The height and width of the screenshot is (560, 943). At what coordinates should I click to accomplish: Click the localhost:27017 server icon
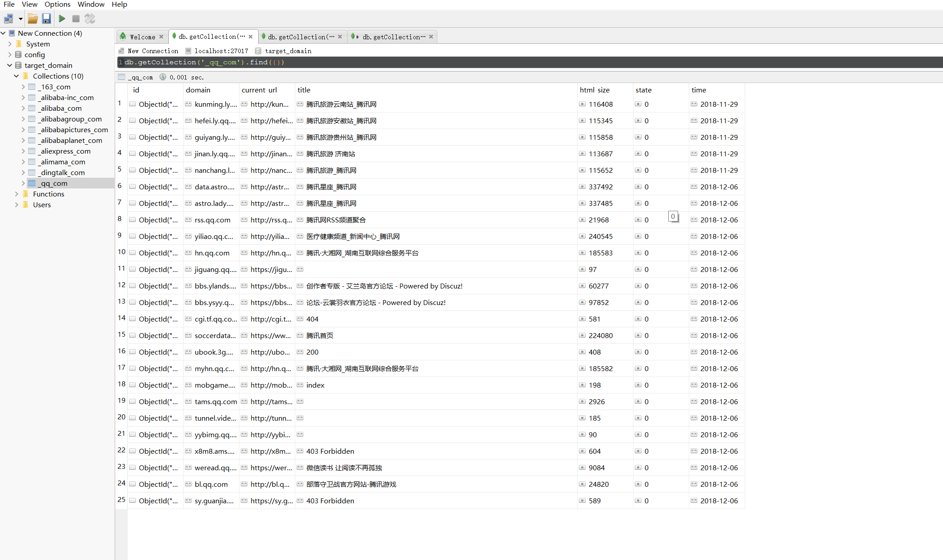[x=189, y=51]
